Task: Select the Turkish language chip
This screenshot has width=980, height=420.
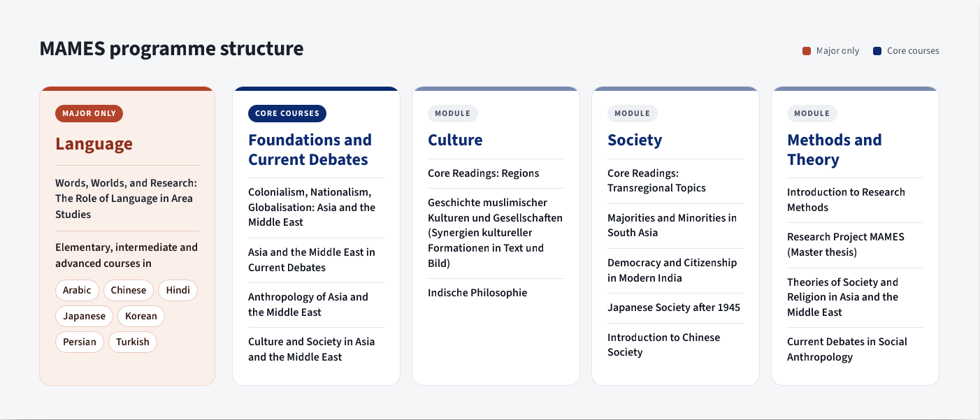Action: point(133,342)
